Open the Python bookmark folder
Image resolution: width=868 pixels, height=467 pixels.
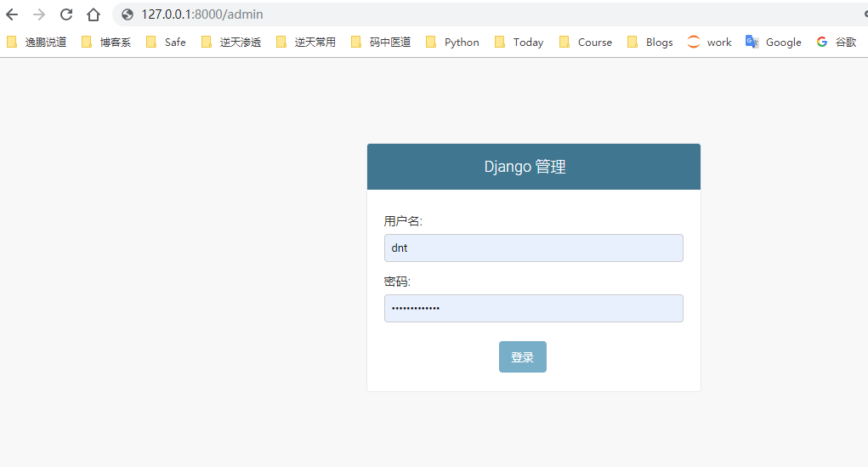click(x=452, y=42)
